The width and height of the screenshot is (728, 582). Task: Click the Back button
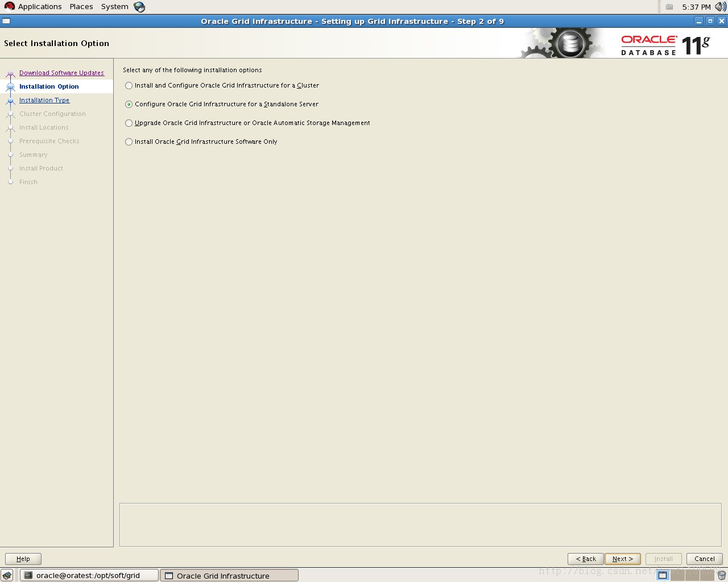[586, 559]
